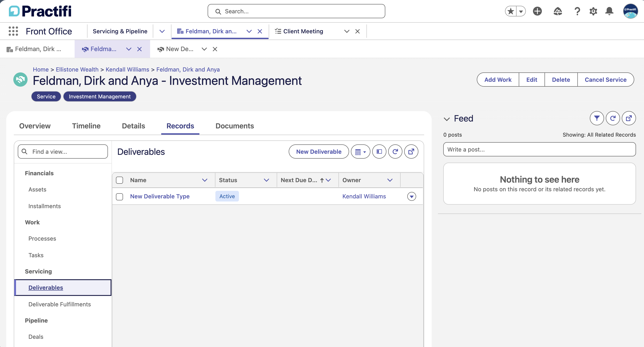Pop out the Feed panel

tap(629, 118)
